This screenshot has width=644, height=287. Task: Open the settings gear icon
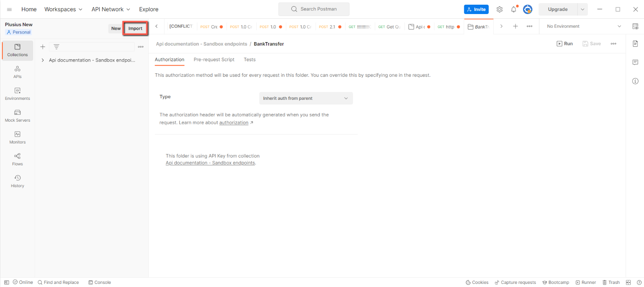(x=499, y=9)
